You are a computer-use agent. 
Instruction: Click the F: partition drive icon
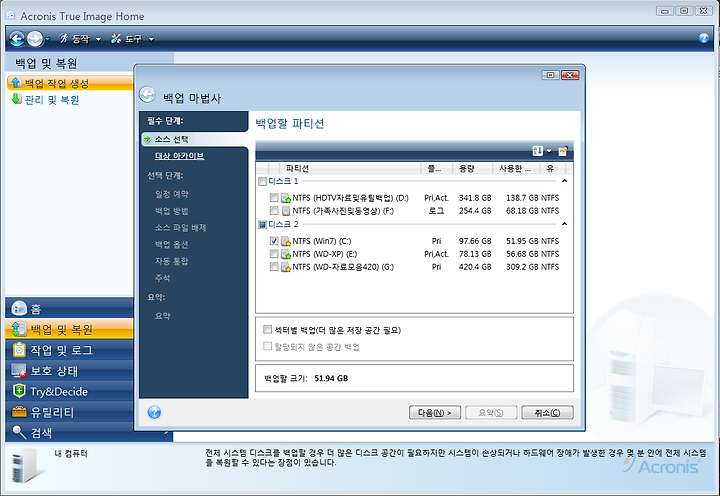286,211
